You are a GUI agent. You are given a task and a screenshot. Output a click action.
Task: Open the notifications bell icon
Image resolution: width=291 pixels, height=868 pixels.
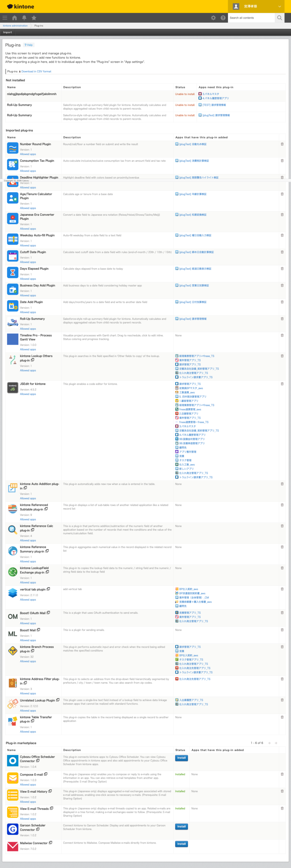click(x=24, y=18)
